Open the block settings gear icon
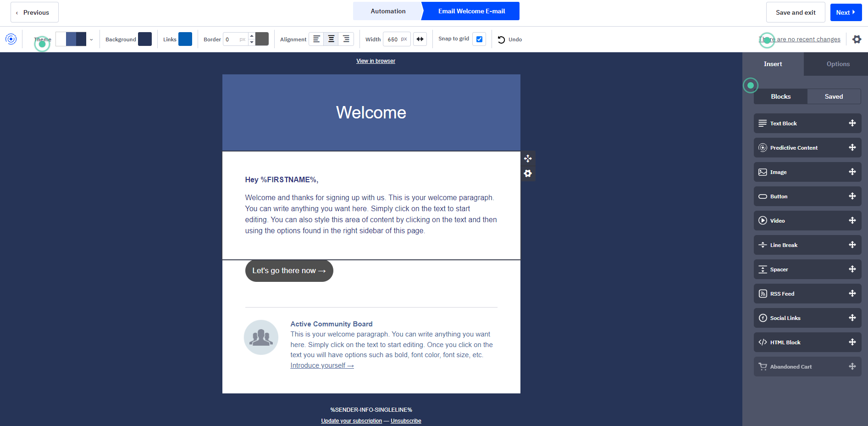The width and height of the screenshot is (868, 426). [x=528, y=174]
